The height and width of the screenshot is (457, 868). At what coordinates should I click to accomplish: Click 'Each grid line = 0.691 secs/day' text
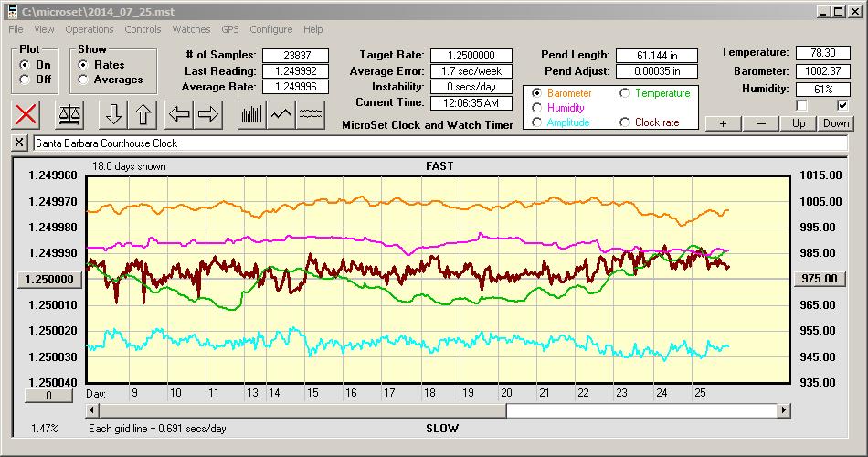pos(157,428)
